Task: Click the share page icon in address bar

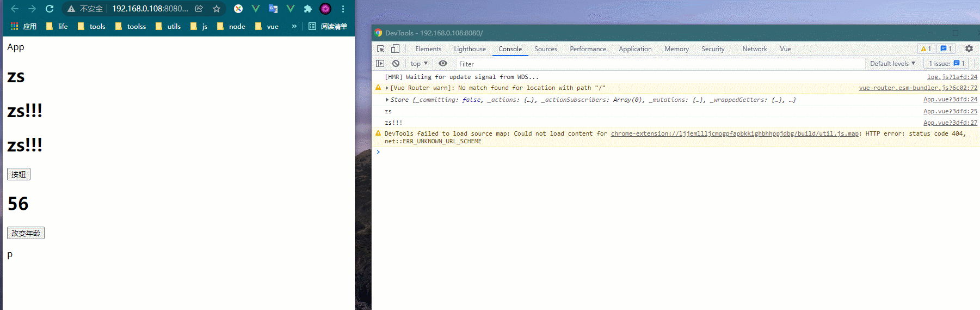Action: pos(199,9)
